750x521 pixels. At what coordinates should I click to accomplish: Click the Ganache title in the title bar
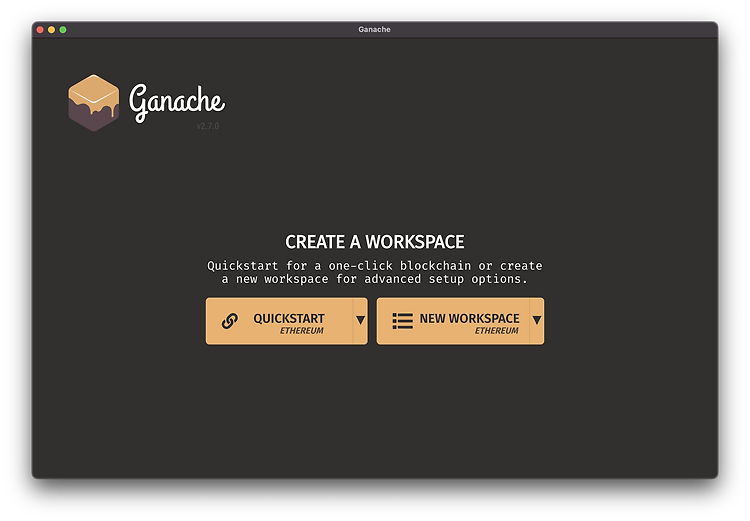coord(375,30)
